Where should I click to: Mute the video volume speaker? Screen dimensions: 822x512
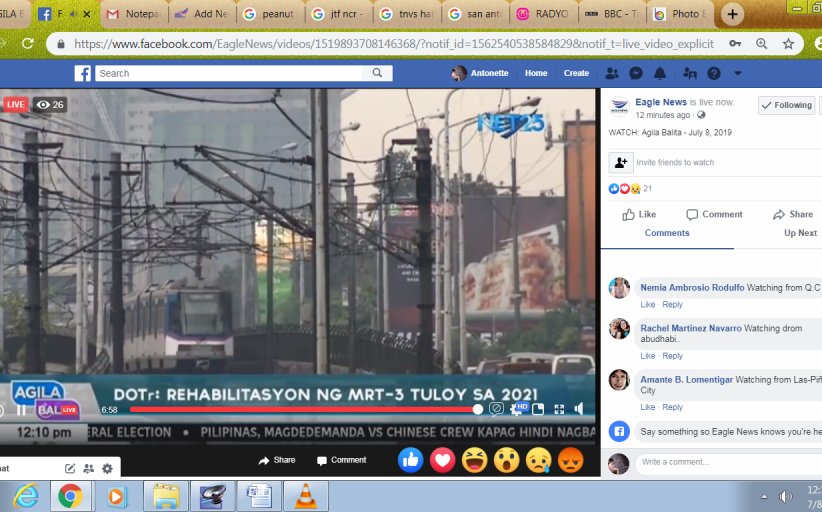tap(578, 409)
